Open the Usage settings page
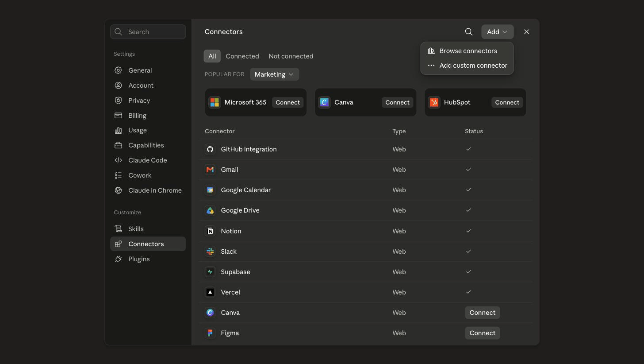 pyautogui.click(x=148, y=130)
